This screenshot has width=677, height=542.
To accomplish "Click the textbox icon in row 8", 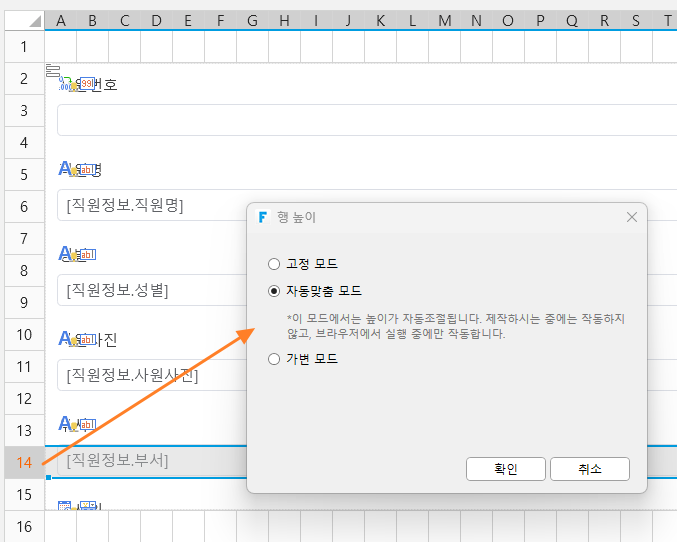I will 88,255.
